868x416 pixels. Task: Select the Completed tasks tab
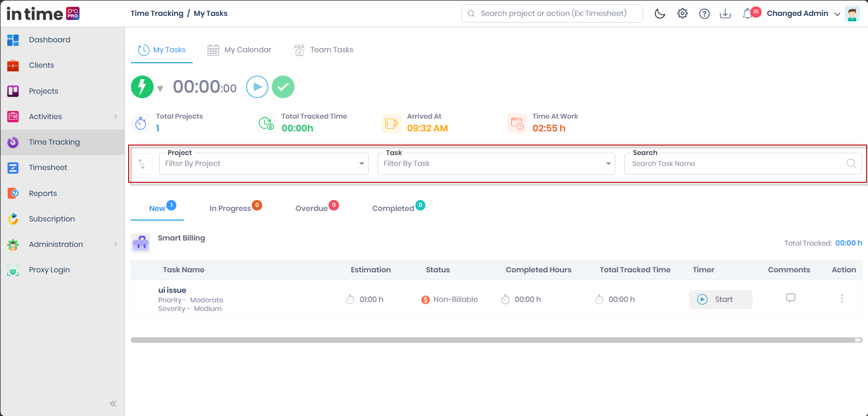(399, 208)
